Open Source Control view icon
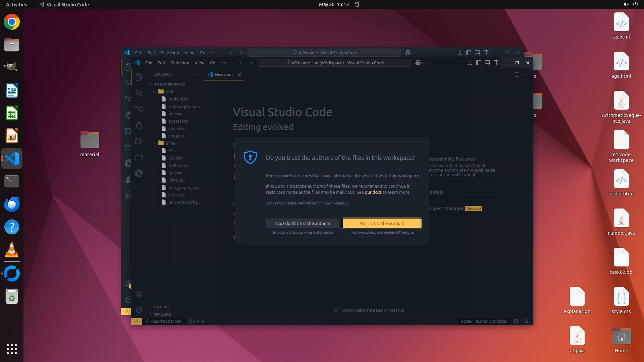 click(x=139, y=109)
